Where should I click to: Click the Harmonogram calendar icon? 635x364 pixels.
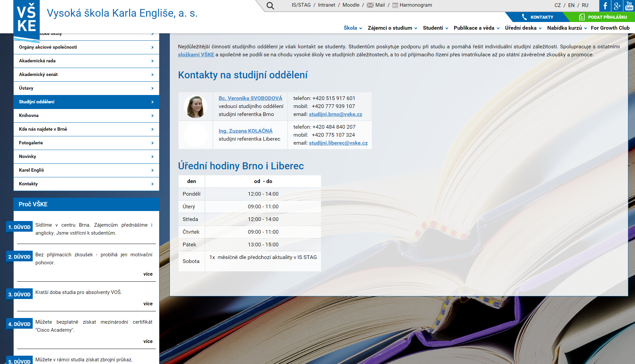[x=395, y=5]
